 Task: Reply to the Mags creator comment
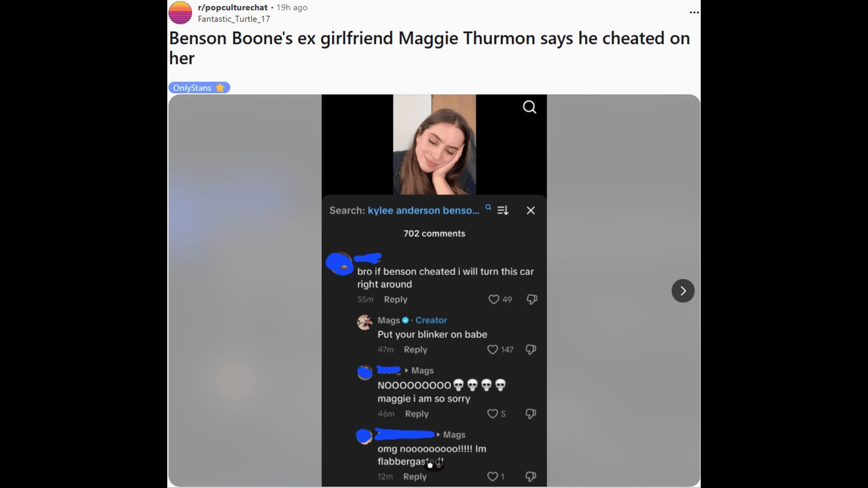coord(415,349)
